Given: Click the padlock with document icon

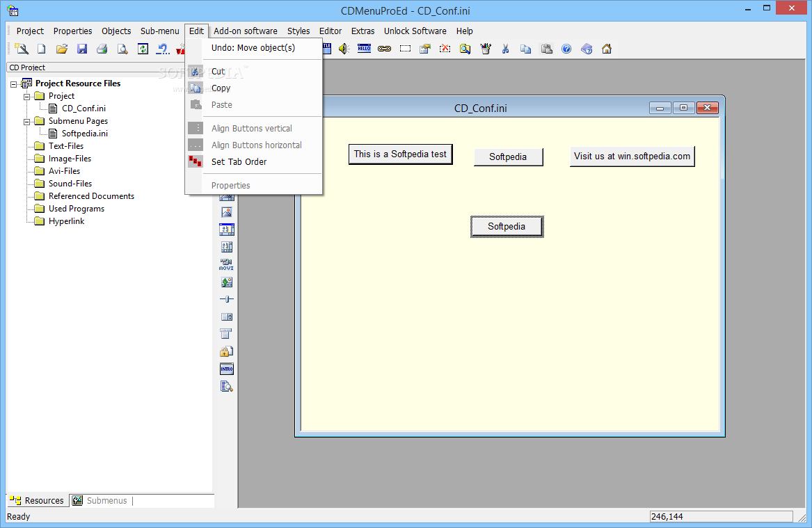Looking at the screenshot, I should (x=227, y=351).
